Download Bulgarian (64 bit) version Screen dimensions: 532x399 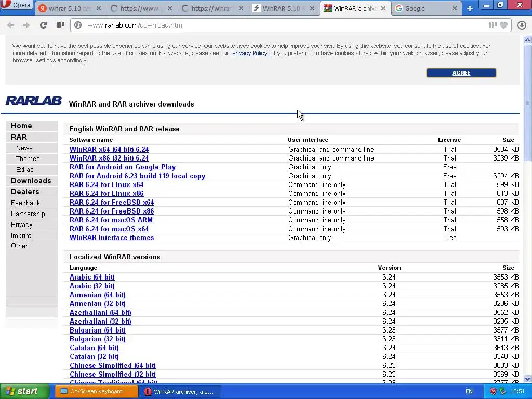(97, 330)
